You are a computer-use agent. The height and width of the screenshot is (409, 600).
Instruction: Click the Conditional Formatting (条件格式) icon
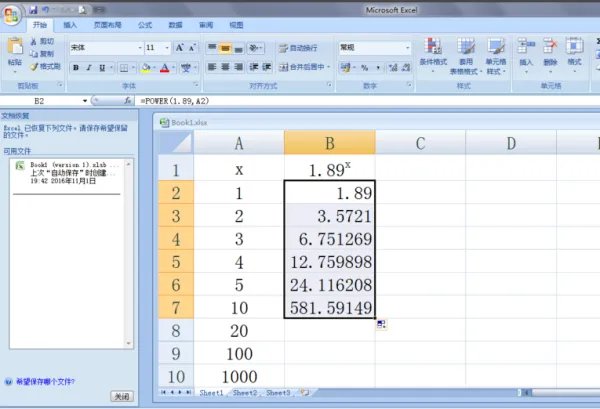point(434,48)
